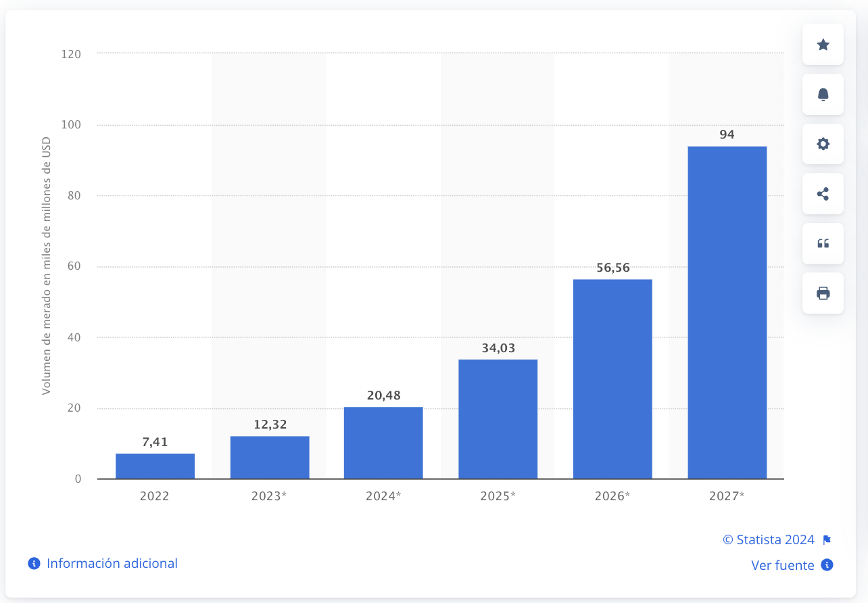Click the star favorite icon
This screenshot has width=868, height=603.
pyautogui.click(x=823, y=45)
